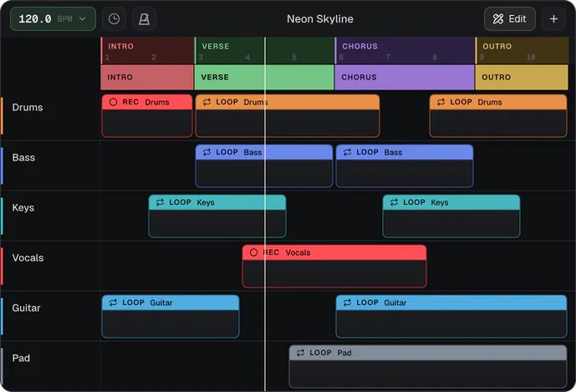This screenshot has height=392, width=576.
Task: Open the tempo clock settings icon
Action: click(114, 18)
